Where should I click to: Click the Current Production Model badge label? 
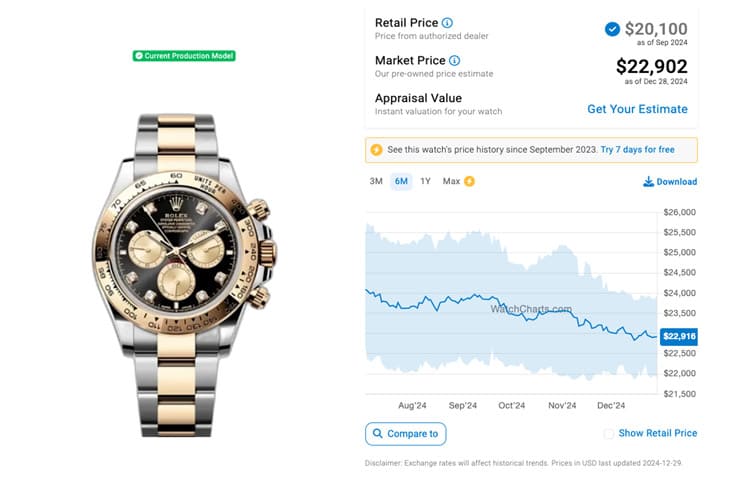[189, 56]
